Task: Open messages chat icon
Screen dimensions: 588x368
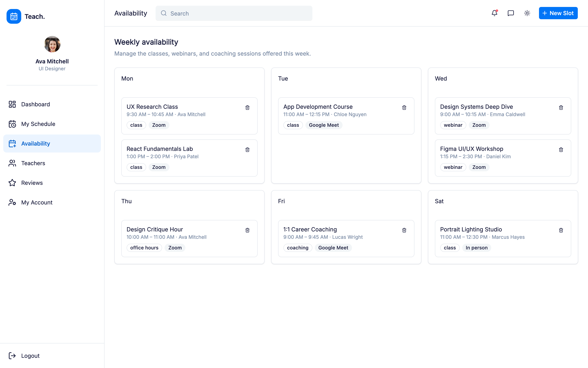Action: coord(511,13)
